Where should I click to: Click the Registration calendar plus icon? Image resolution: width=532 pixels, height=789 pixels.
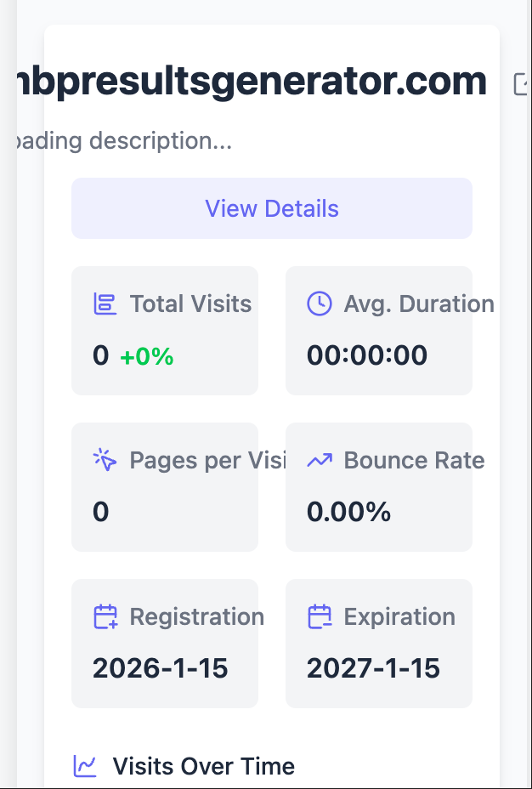tap(105, 617)
